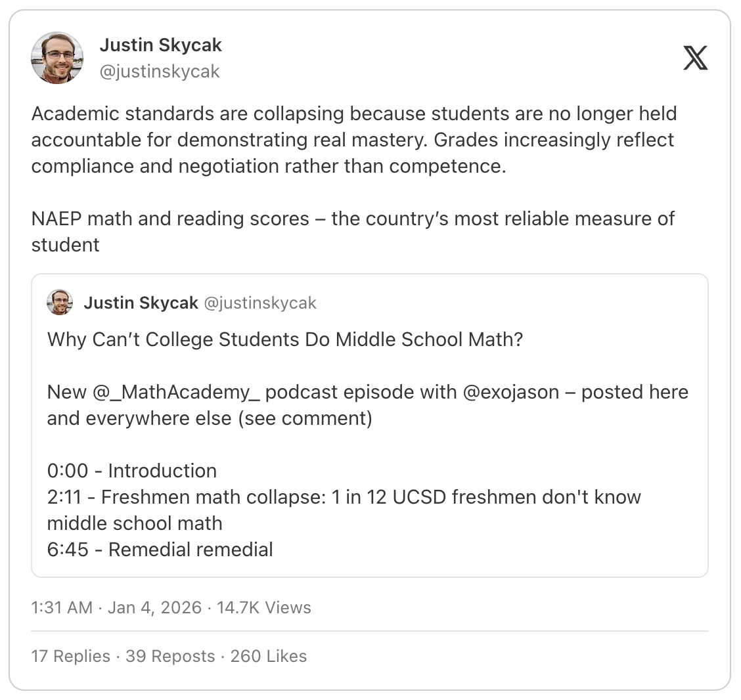
Task: Click the 0:00 Introduction chapter line
Action: click(132, 471)
